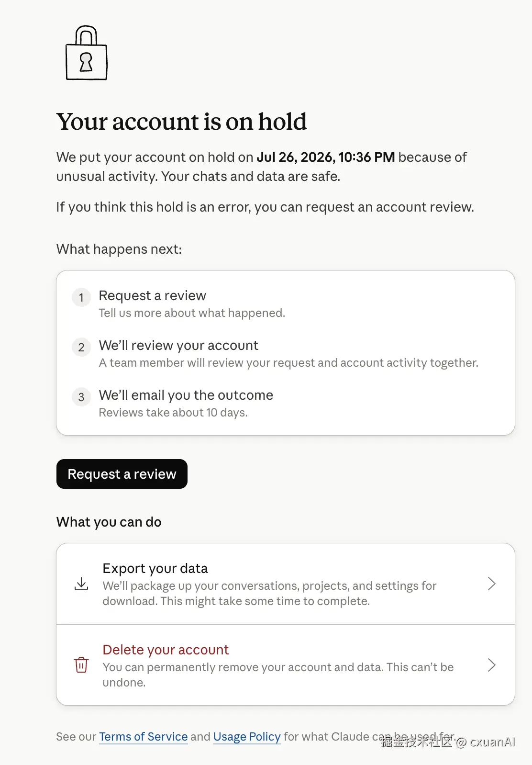Click the padlock illustration at the top
The width and height of the screenshot is (532, 765).
[87, 53]
